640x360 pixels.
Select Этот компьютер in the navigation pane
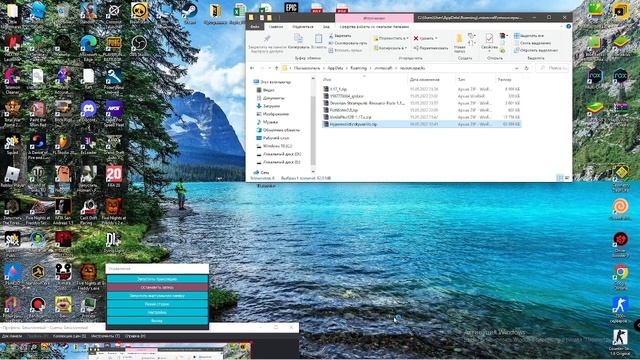click(273, 82)
